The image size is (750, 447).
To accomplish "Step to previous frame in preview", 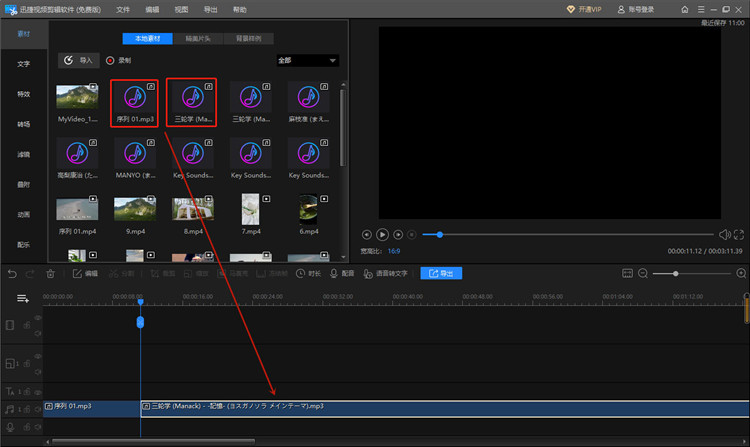I will [x=366, y=234].
